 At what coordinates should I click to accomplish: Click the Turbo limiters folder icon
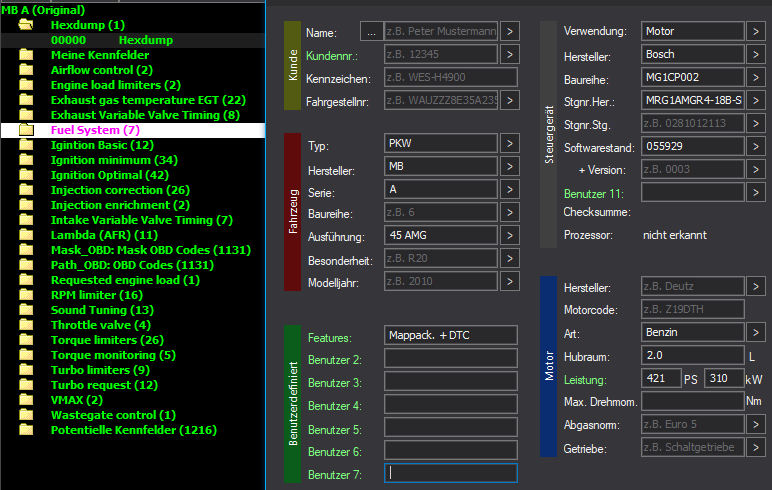coord(26,370)
